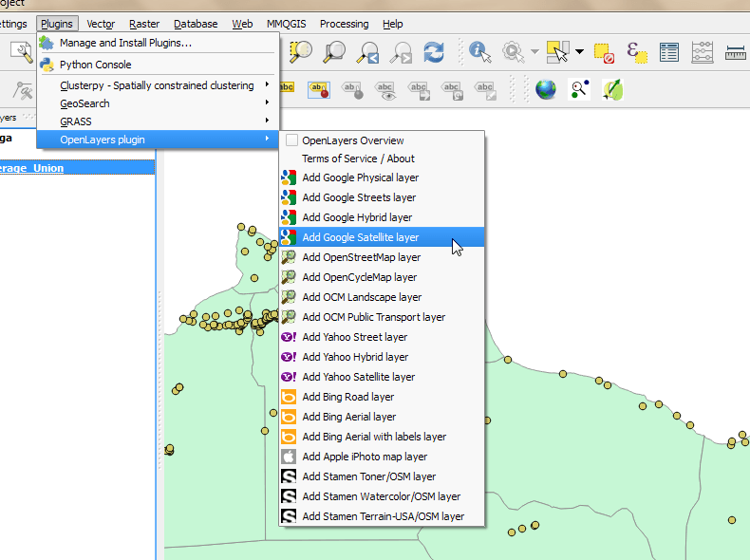Image resolution: width=750 pixels, height=560 pixels.
Task: Click Zoom Last icon
Action: [x=368, y=51]
